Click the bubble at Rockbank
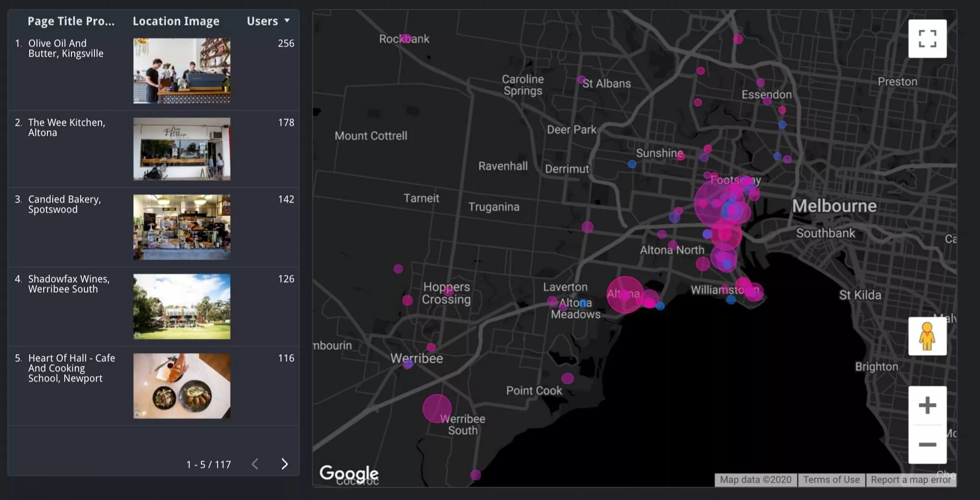 pos(406,38)
